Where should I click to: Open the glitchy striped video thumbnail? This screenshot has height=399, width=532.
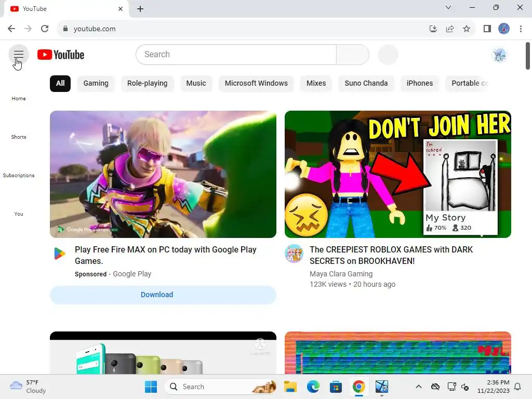tap(397, 353)
